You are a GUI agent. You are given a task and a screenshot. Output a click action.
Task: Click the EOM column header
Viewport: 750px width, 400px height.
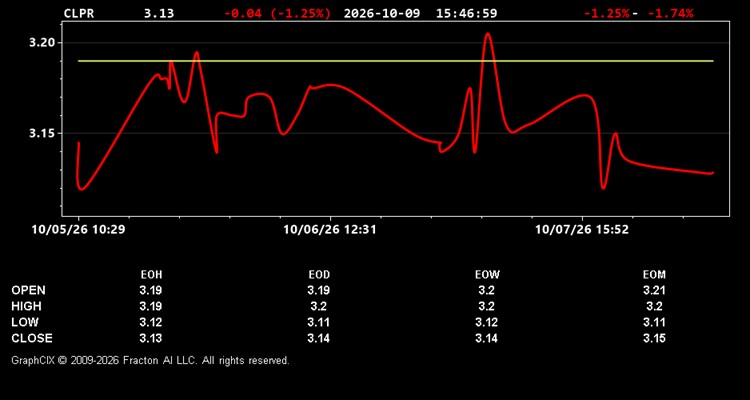point(654,275)
